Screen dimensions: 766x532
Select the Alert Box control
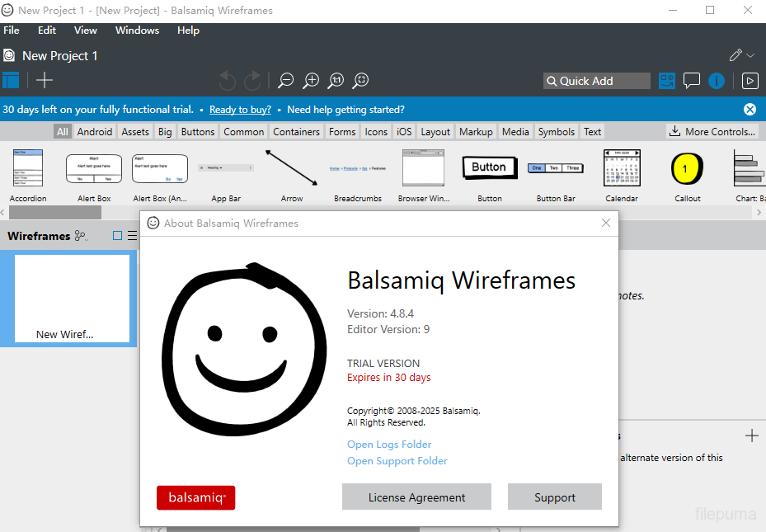click(94, 176)
